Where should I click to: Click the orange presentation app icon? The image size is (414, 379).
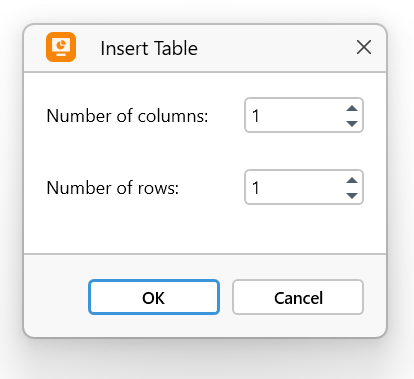(61, 47)
